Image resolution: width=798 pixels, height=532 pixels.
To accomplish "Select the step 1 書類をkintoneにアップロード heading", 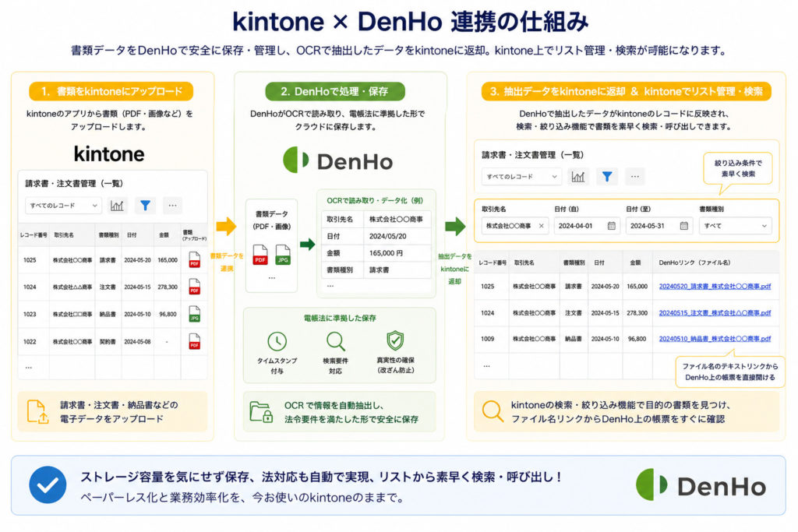I will pyautogui.click(x=111, y=92).
